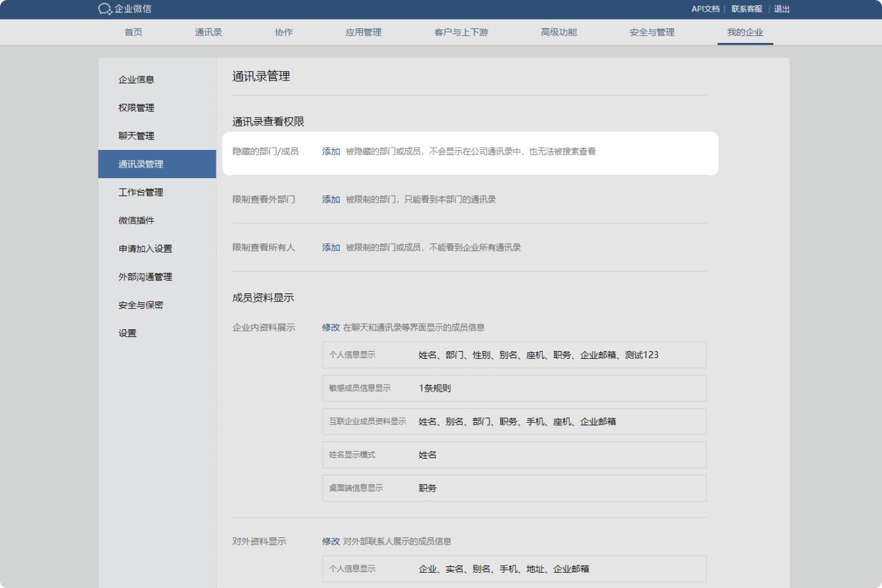This screenshot has width=882, height=588.
Task: Click the 企业微信 logo icon
Action: [105, 9]
